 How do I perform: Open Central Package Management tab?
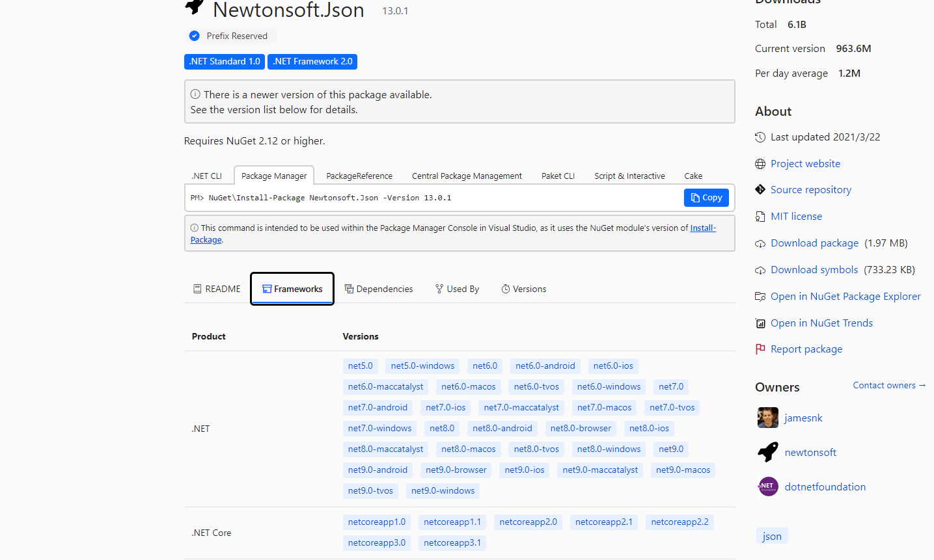click(467, 176)
